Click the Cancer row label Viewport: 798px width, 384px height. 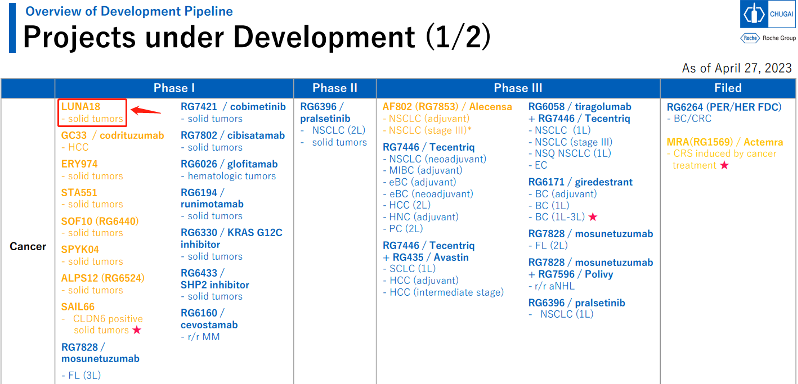point(28,247)
